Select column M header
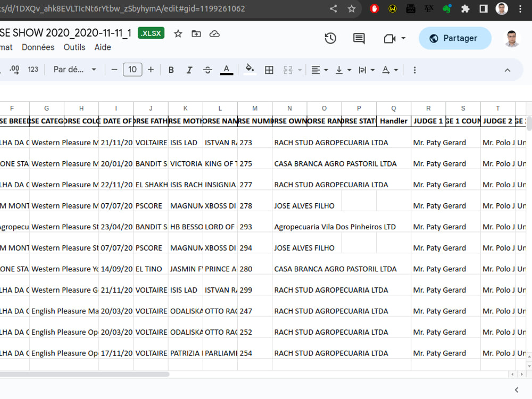Viewport: 532px width, 399px height. pyautogui.click(x=255, y=108)
